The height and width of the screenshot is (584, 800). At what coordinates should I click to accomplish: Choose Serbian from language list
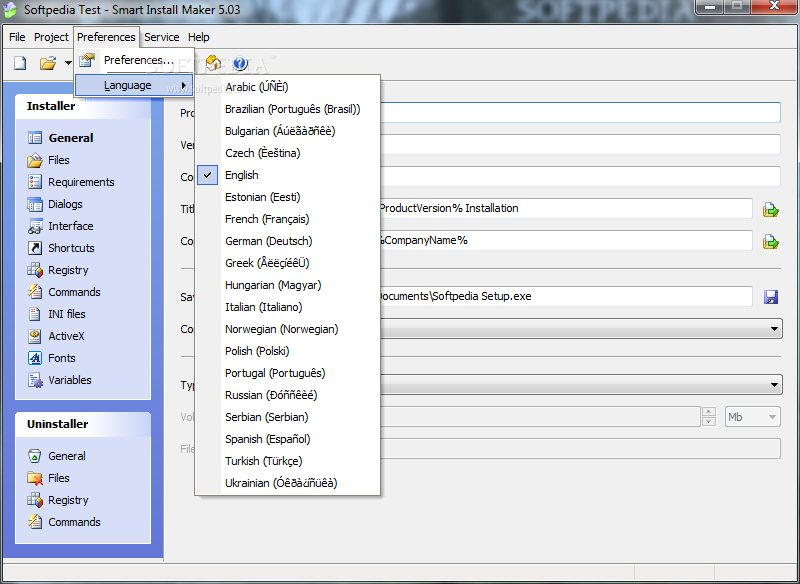pyautogui.click(x=288, y=417)
